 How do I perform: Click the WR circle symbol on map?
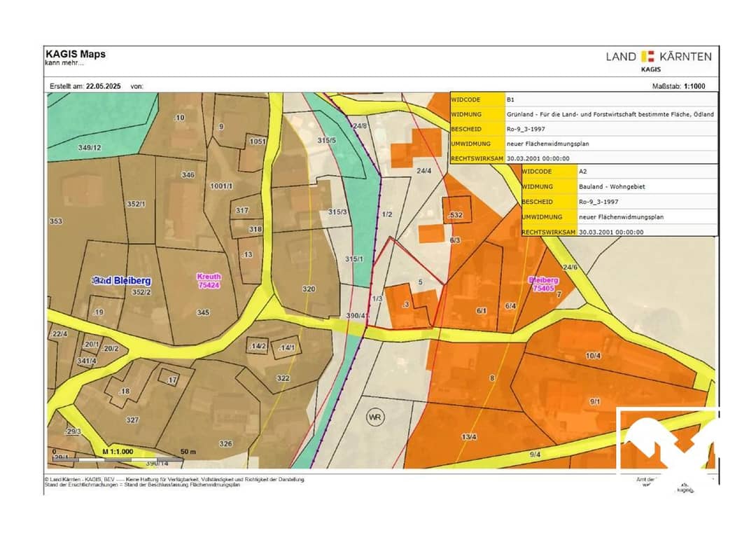click(x=375, y=417)
